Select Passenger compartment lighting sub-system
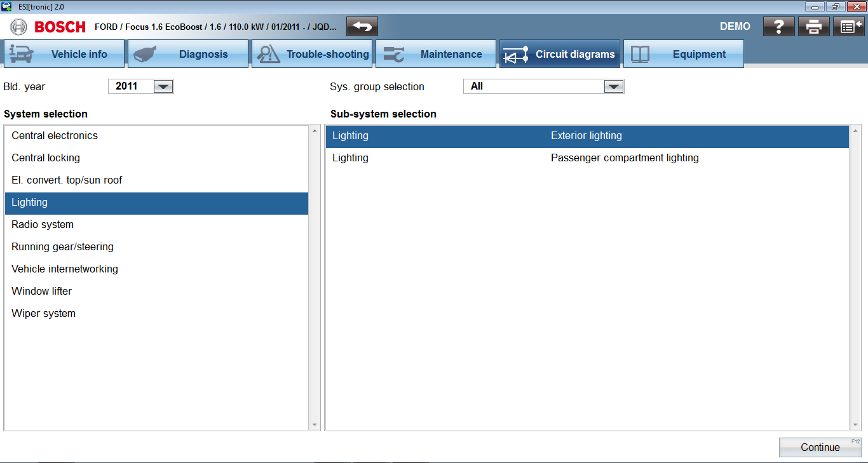Viewport: 868px width, 463px height. (624, 158)
